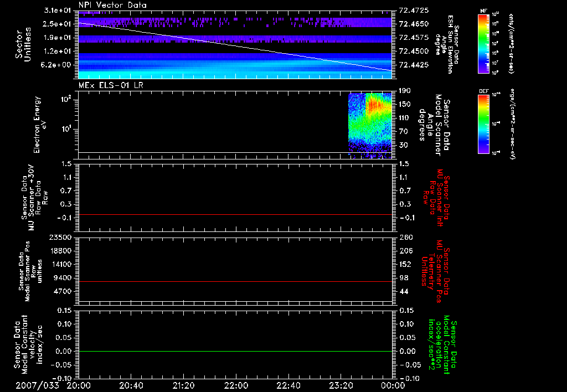Click the 23:20 time tick label
The image size is (567, 392).
point(341,385)
